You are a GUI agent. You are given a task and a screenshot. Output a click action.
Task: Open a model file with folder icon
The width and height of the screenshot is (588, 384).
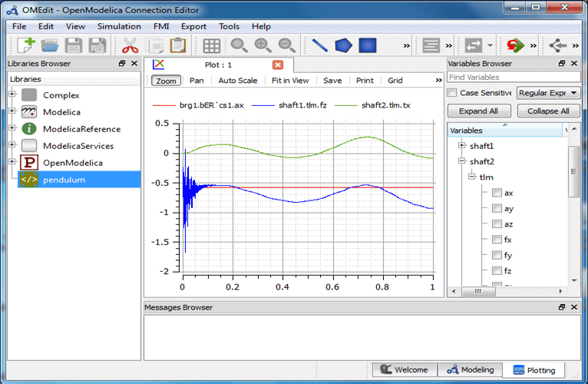point(50,45)
